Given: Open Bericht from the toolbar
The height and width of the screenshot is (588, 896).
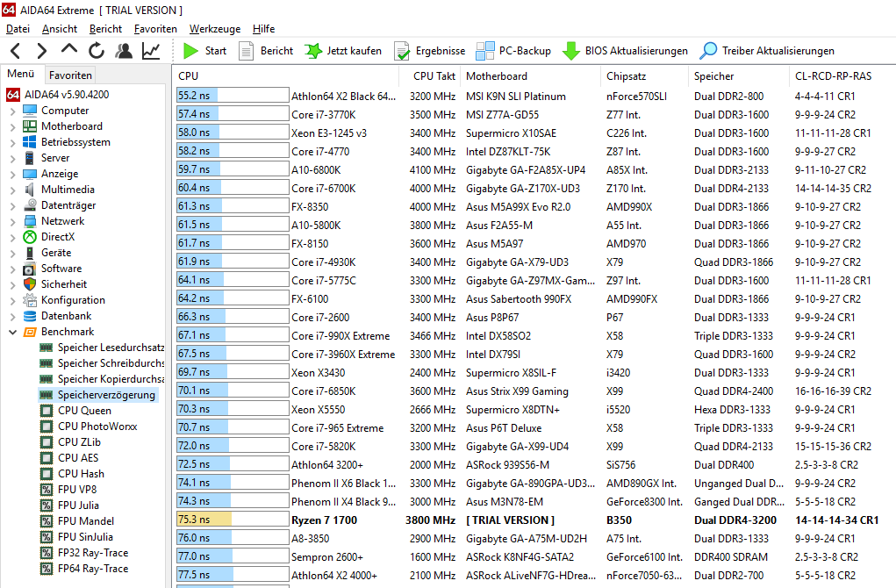Looking at the screenshot, I should (266, 51).
